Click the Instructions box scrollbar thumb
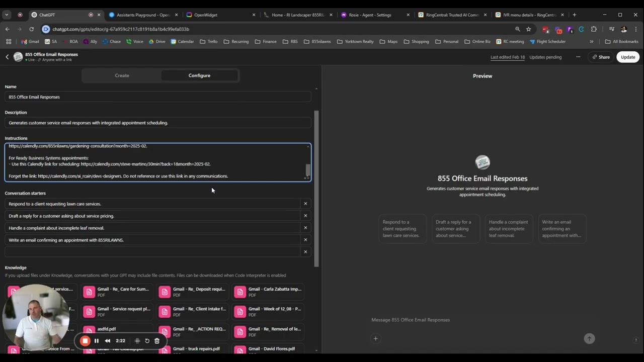 pos(308,170)
